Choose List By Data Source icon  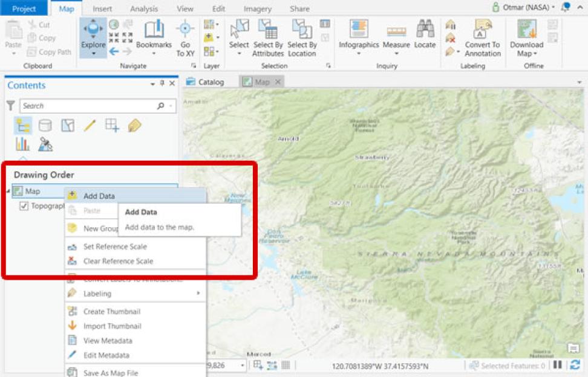click(45, 126)
